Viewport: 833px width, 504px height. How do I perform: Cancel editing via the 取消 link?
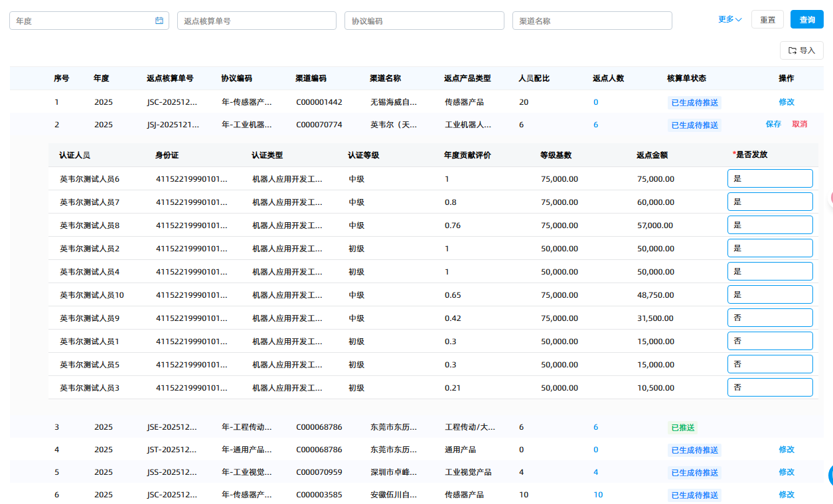pos(799,124)
